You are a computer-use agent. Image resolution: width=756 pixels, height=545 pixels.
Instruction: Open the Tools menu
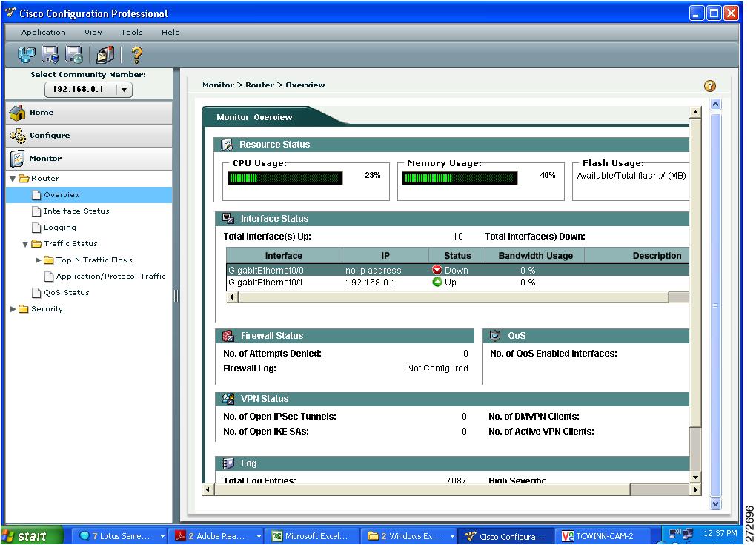point(132,33)
